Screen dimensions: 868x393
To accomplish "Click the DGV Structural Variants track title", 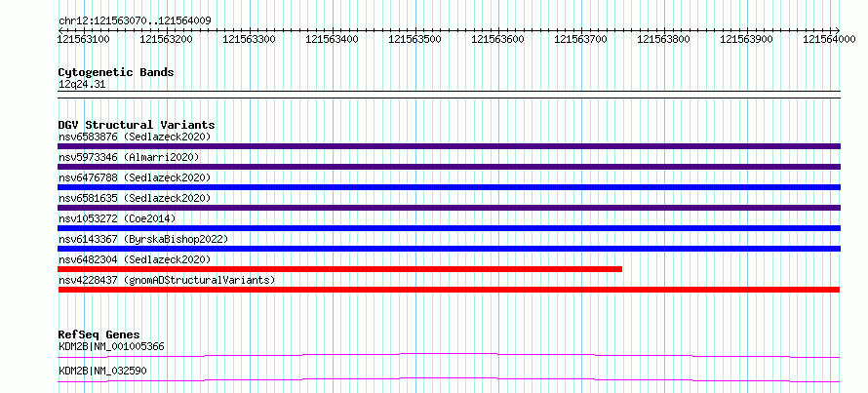I will 137,125.
